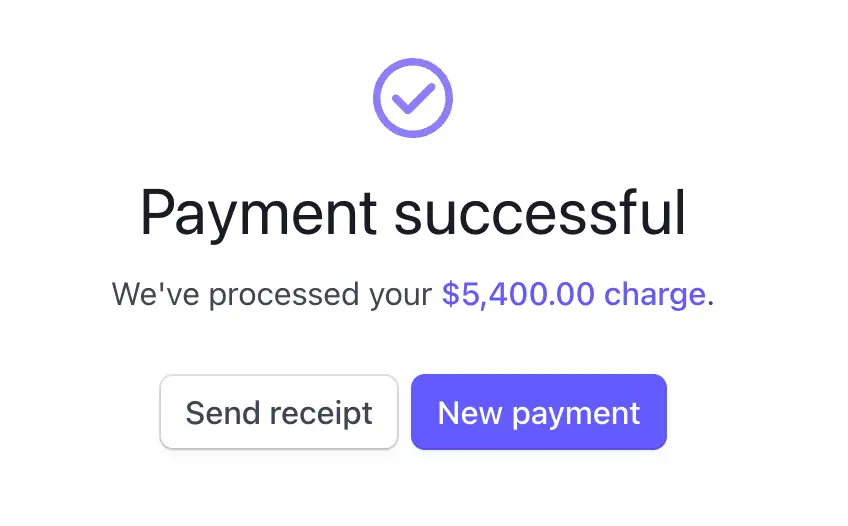Start a new payment
This screenshot has height=526, width=848.
(538, 412)
